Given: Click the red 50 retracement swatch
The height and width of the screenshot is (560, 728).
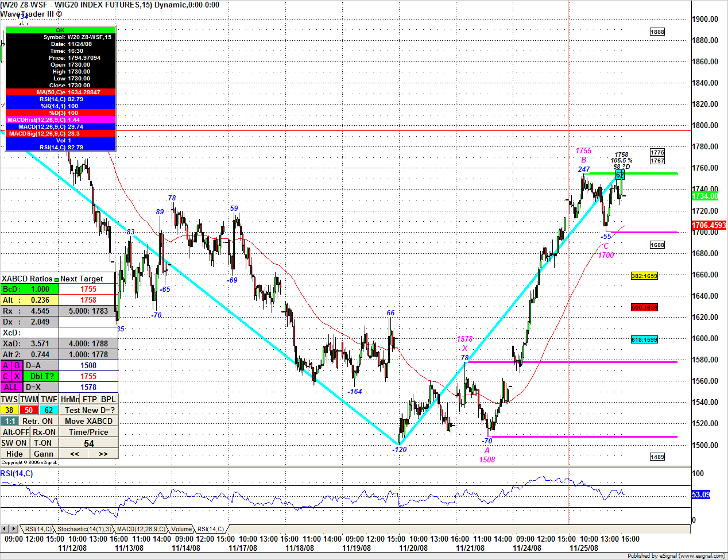Looking at the screenshot, I should tap(29, 410).
